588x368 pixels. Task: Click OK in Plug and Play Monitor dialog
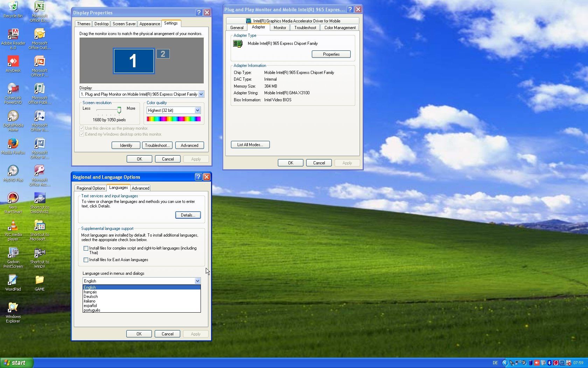pos(290,163)
